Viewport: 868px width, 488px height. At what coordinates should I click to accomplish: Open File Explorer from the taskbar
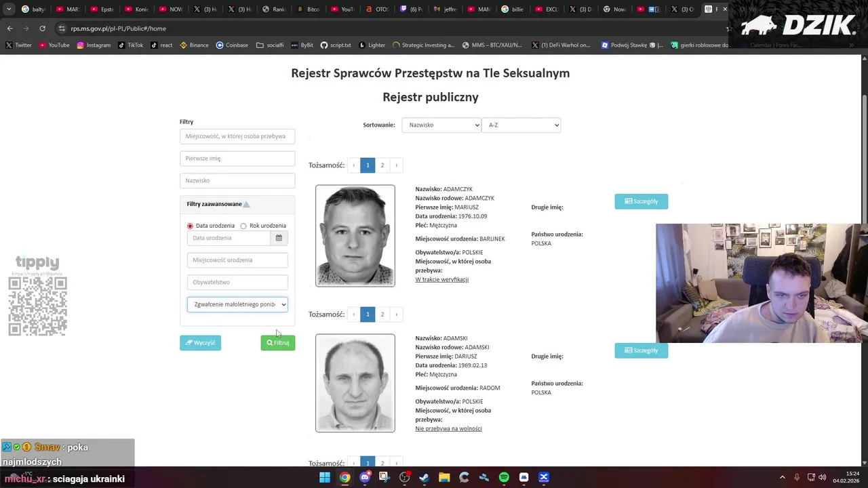[444, 477]
